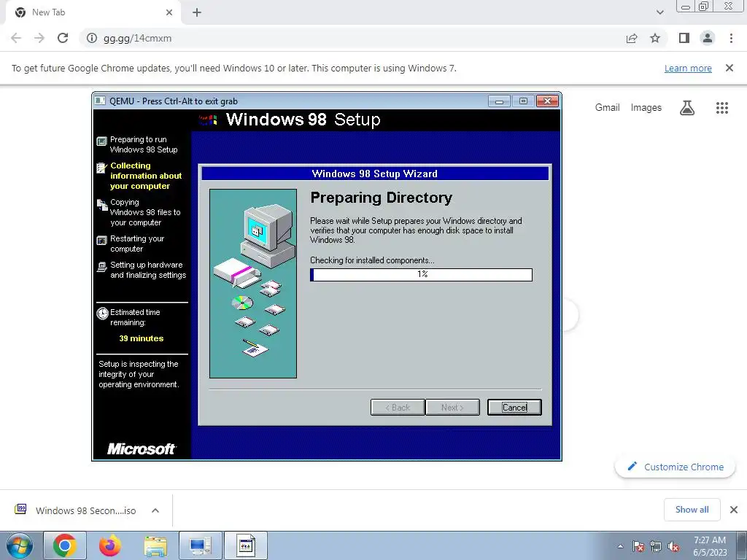Click the Copying Windows 98 files step icon
The width and height of the screenshot is (747, 560).
pos(102,205)
